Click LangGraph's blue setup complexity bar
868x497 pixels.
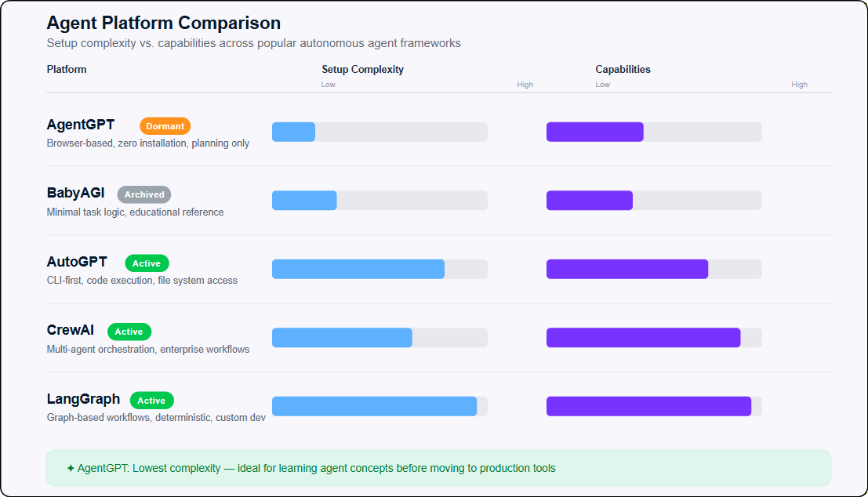tap(374, 406)
